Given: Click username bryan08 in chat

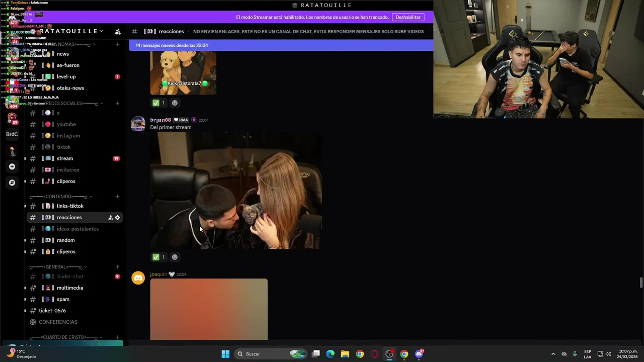Looking at the screenshot, I should [x=160, y=120].
